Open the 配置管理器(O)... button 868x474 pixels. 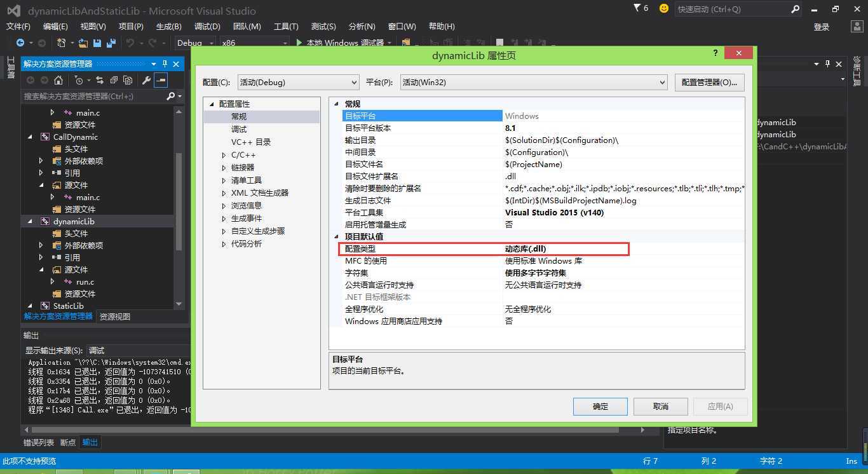coord(709,82)
